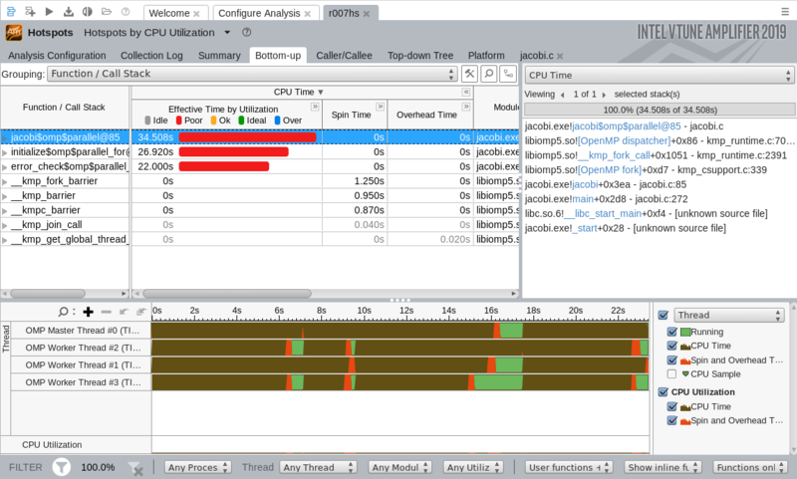Click the round filter funnel icon

(62, 467)
